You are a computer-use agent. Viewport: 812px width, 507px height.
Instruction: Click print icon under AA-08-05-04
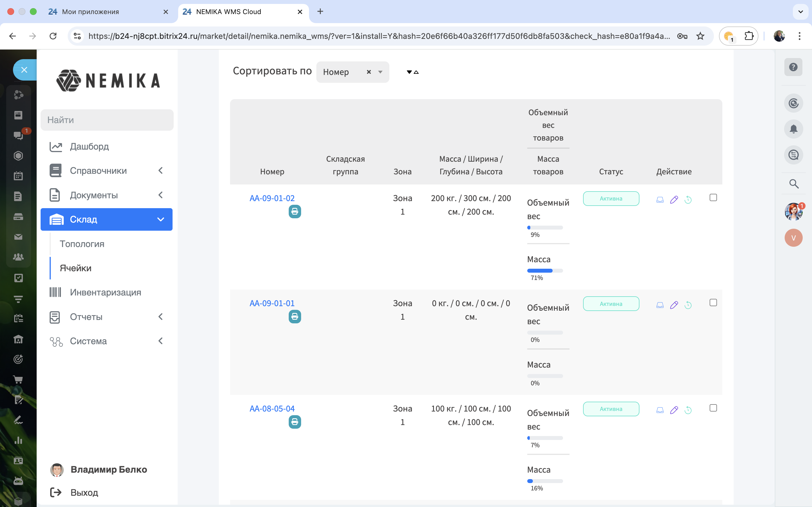click(295, 422)
